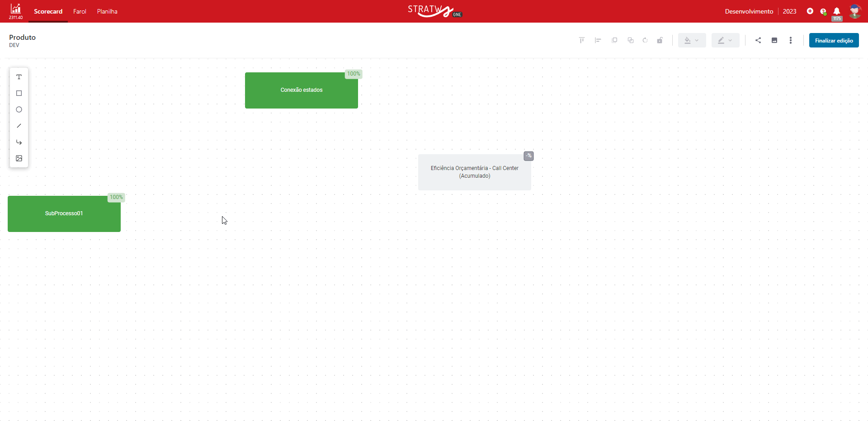Select the insert Image tool in side toolbar

click(x=19, y=158)
